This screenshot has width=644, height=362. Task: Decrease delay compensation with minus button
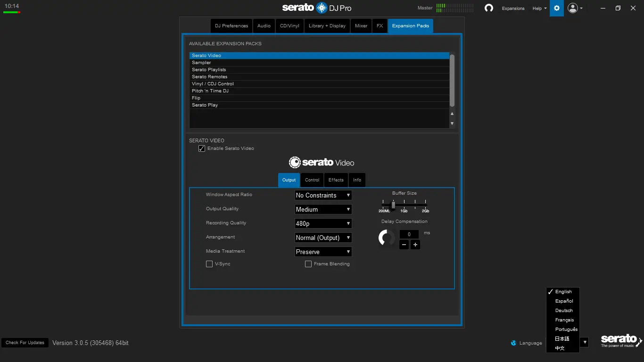coord(404,245)
